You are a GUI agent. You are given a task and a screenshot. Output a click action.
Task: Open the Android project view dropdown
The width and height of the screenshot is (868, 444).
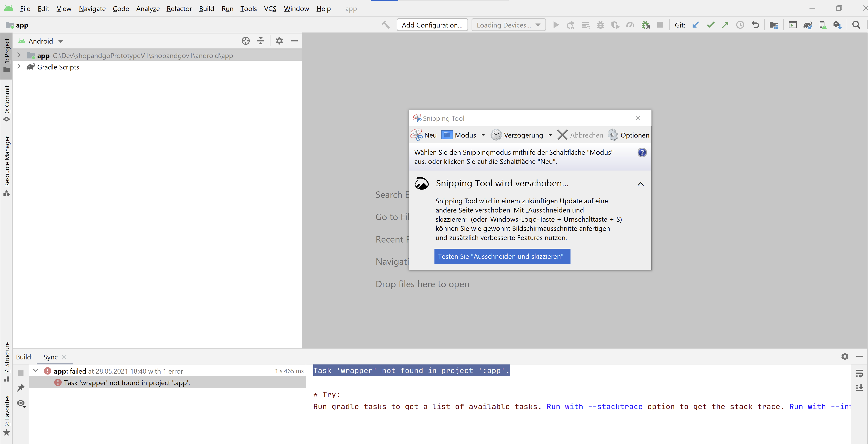pyautogui.click(x=41, y=41)
